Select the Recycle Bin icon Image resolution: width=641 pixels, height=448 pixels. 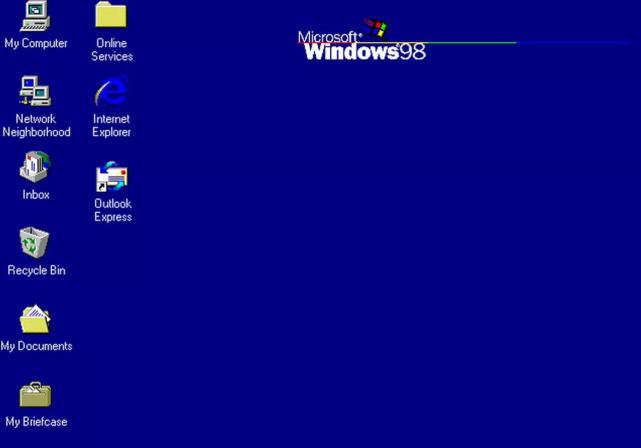34,242
